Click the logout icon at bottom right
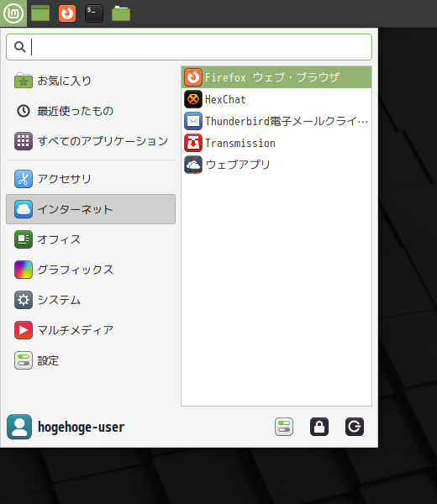437x504 pixels. (x=355, y=427)
